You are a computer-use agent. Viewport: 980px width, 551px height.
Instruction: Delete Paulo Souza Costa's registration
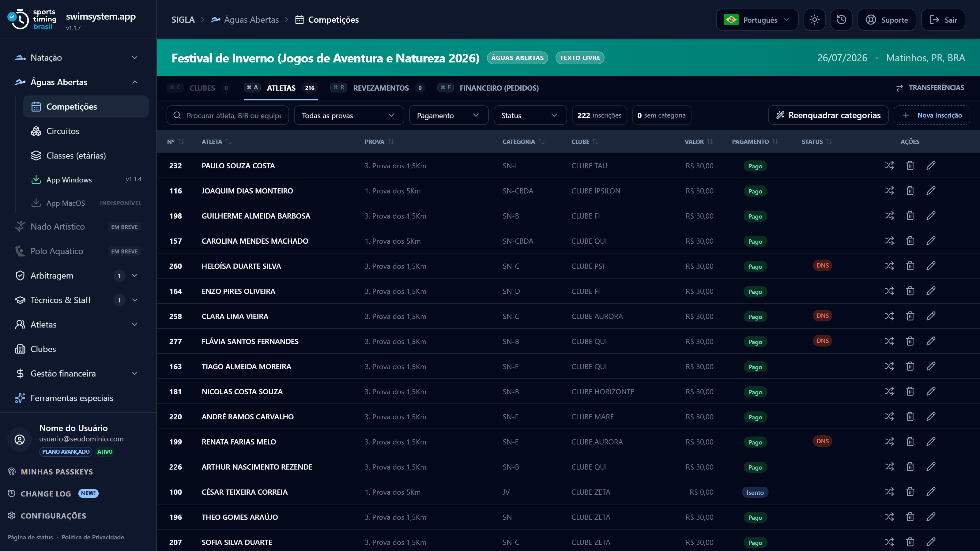pos(910,165)
